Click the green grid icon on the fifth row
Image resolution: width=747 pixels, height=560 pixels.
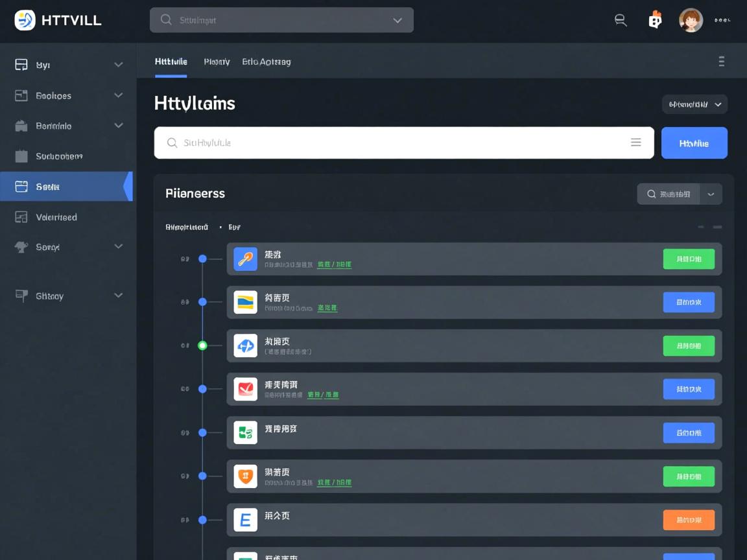(245, 432)
